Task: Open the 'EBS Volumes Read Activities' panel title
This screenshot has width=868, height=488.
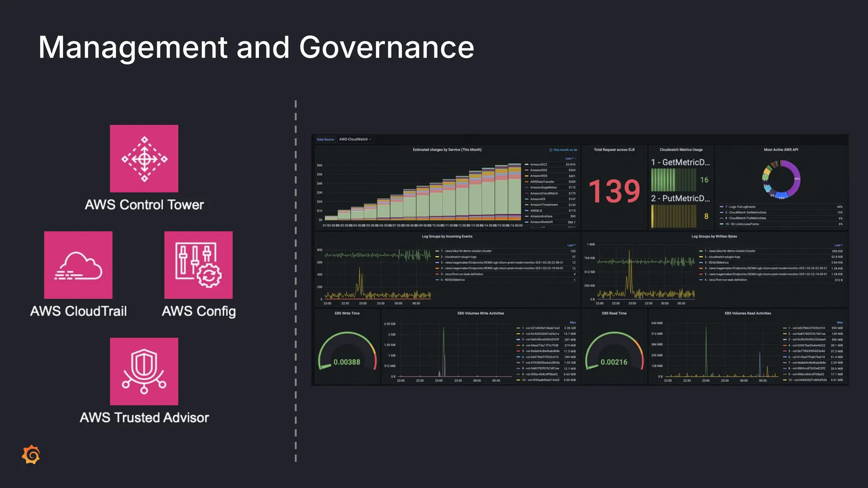Action: (748, 313)
